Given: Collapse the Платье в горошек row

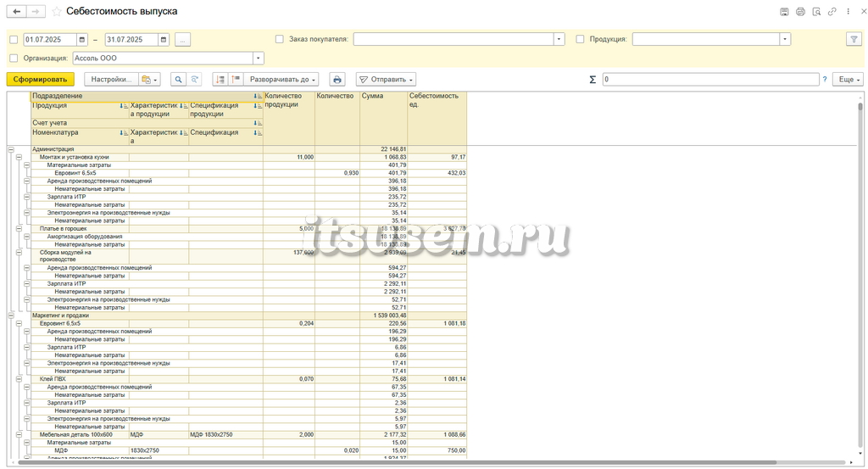Looking at the screenshot, I should (19, 229).
